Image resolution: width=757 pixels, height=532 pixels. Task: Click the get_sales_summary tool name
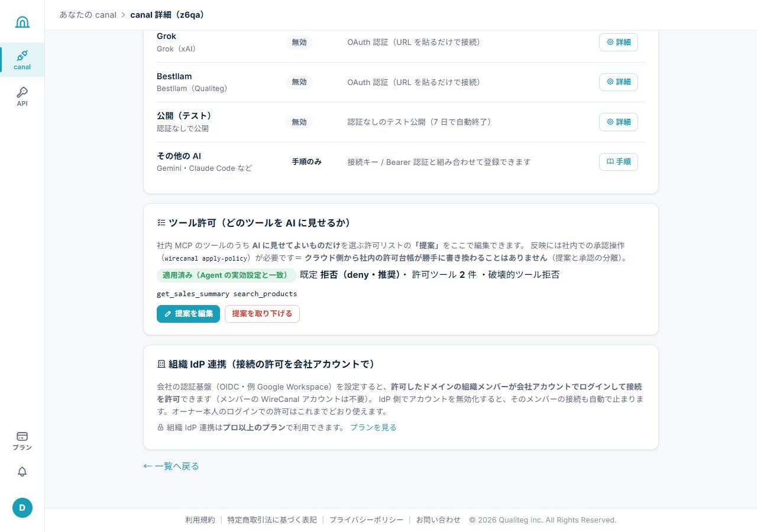(193, 294)
